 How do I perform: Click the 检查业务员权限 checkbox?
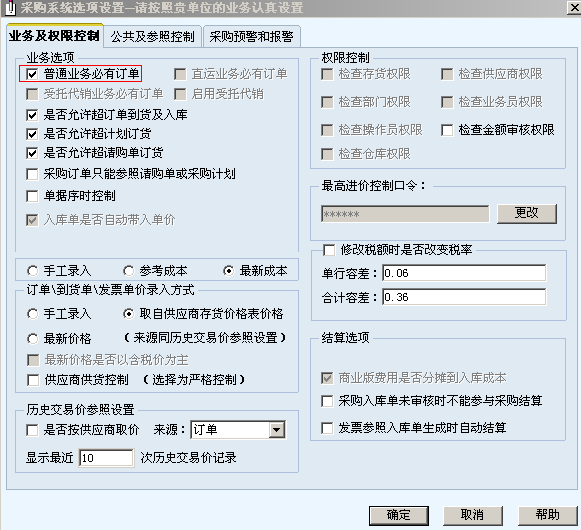[447, 102]
